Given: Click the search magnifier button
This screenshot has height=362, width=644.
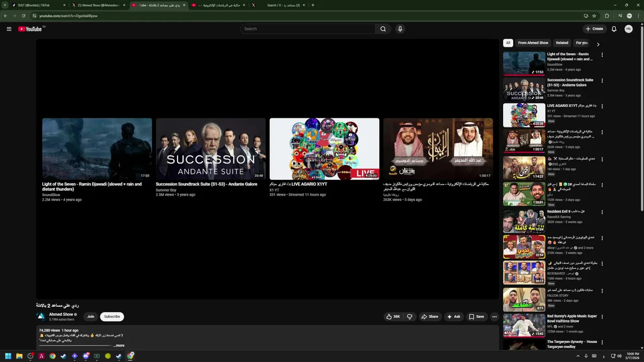Looking at the screenshot, I should coord(383,29).
